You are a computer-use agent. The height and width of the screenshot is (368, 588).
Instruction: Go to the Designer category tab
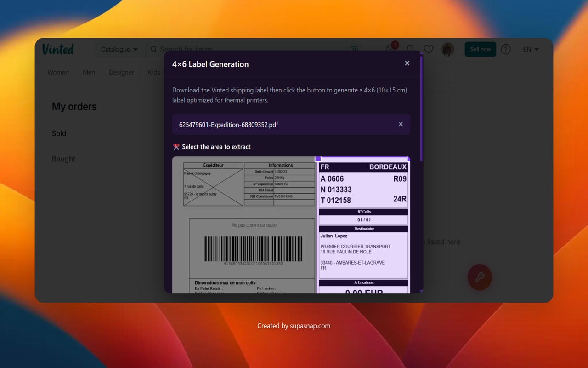(122, 72)
